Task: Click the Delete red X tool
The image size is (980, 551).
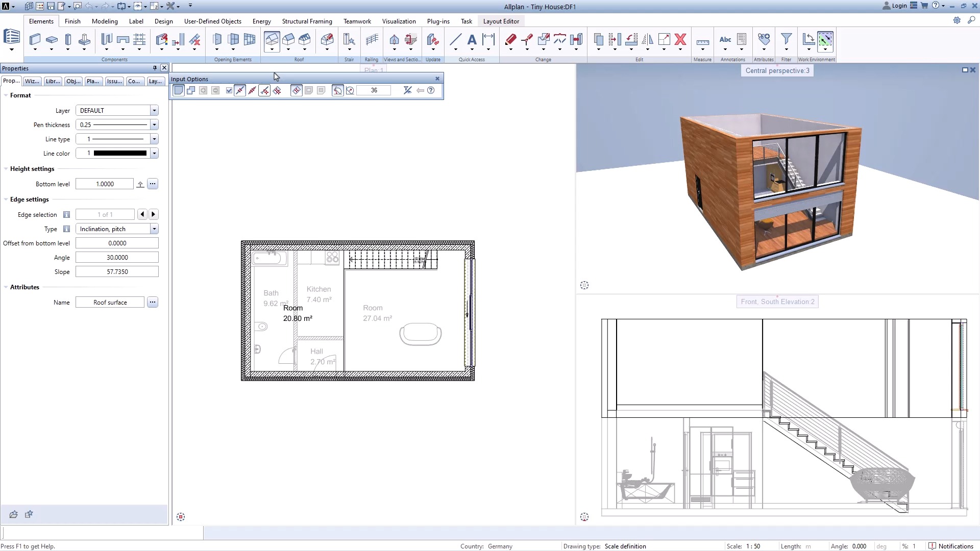Action: coord(680,39)
